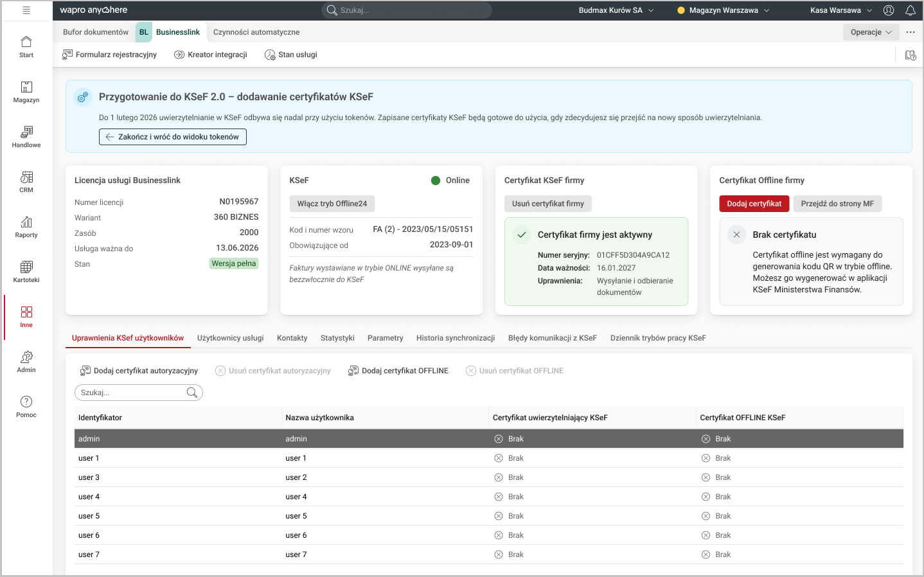Open the Pomoc help icon

(x=26, y=407)
